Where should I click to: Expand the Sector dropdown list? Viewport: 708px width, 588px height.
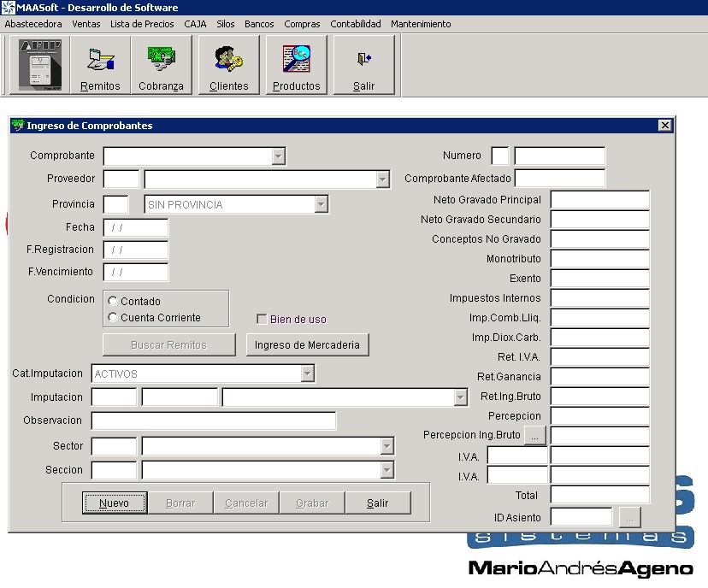[x=386, y=447]
